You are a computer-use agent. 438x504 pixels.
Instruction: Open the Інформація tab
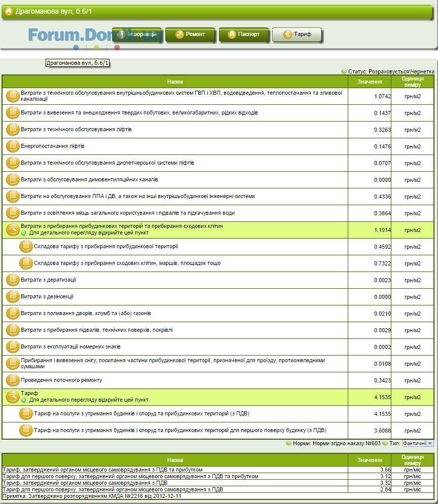[137, 34]
